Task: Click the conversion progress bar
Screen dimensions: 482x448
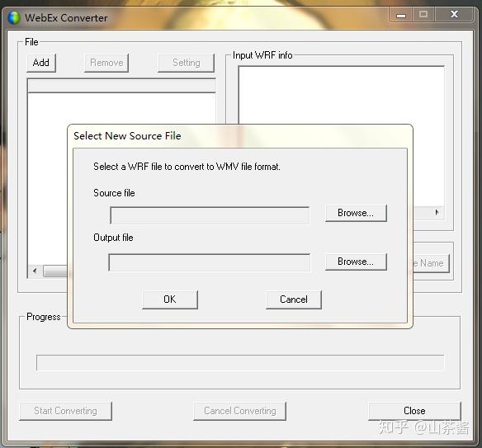Action: click(x=240, y=363)
